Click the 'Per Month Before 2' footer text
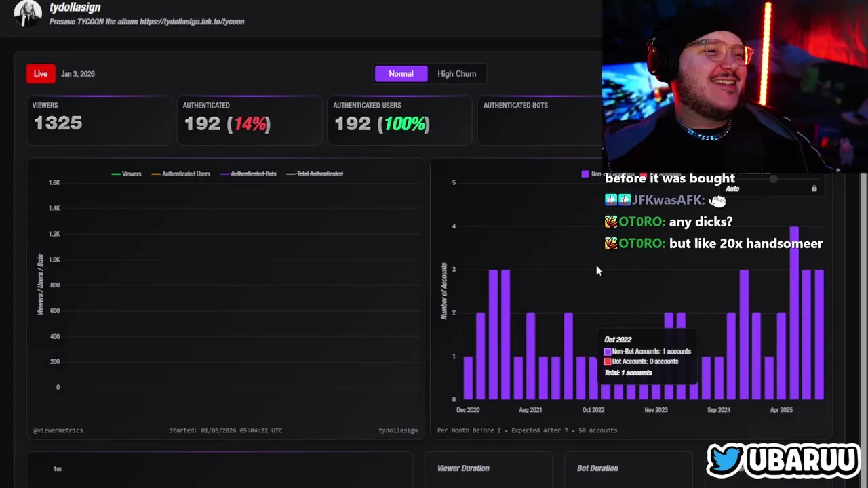Viewport: 868px width, 488px height. point(469,430)
